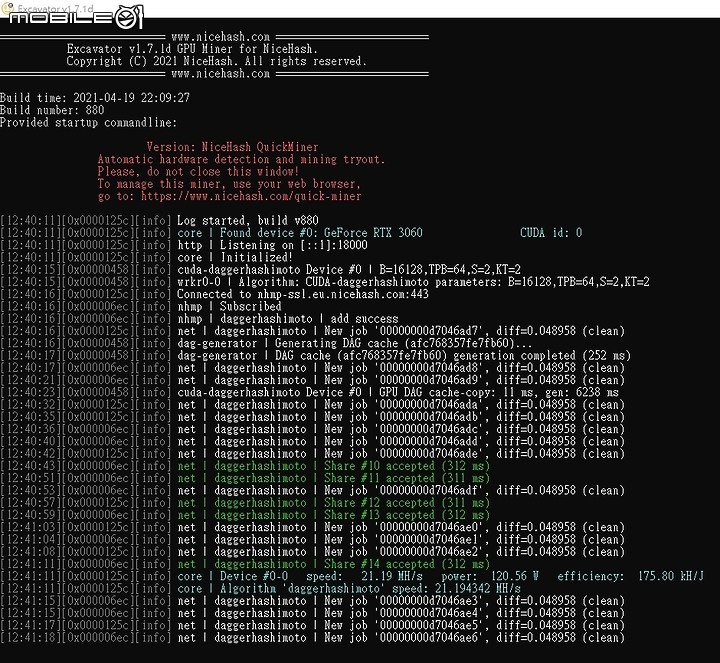Screen dimensions: 720x663
Task: Click 'core | Initialized!' log line
Action: 235,258
